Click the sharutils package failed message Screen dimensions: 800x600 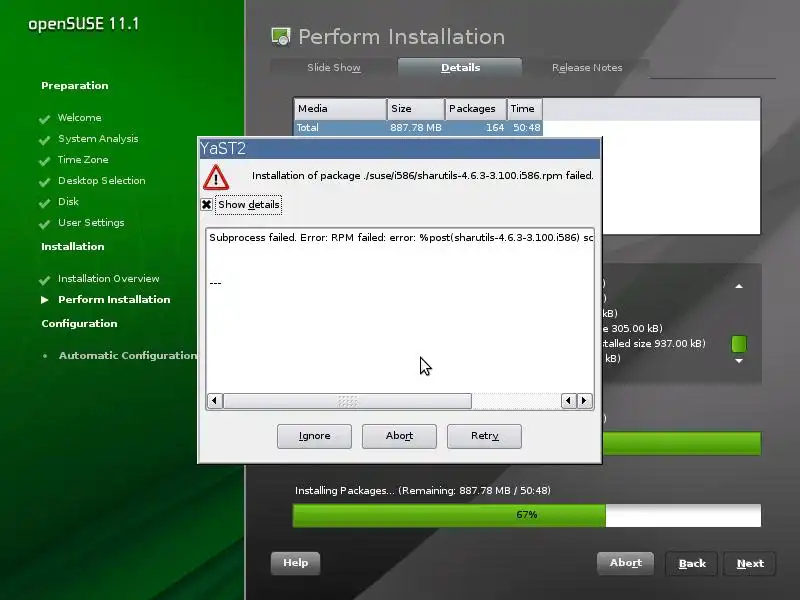(422, 176)
